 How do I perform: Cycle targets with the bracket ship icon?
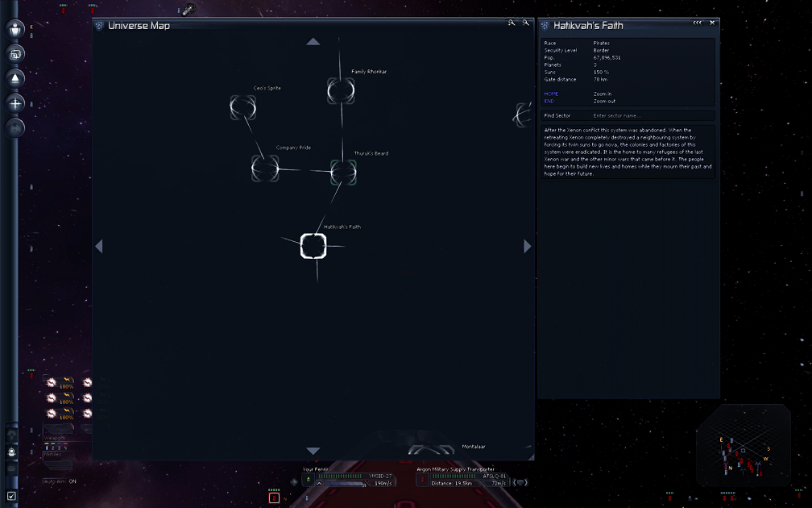520,482
